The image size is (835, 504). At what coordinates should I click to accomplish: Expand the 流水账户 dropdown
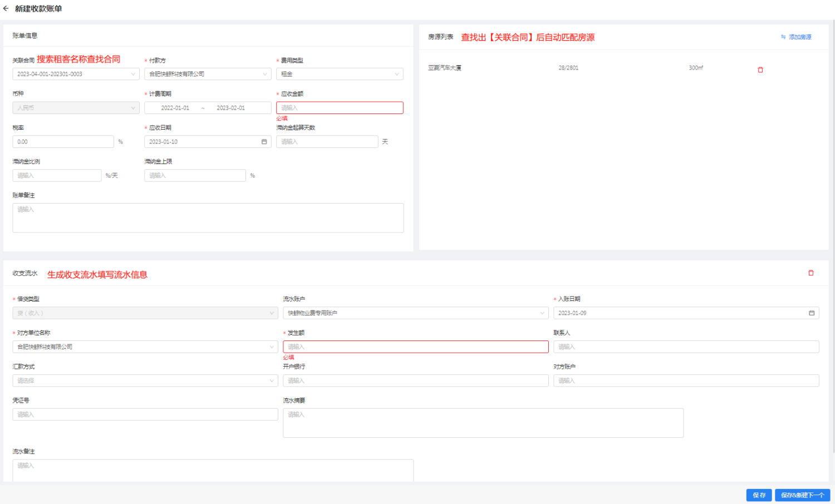(x=416, y=313)
